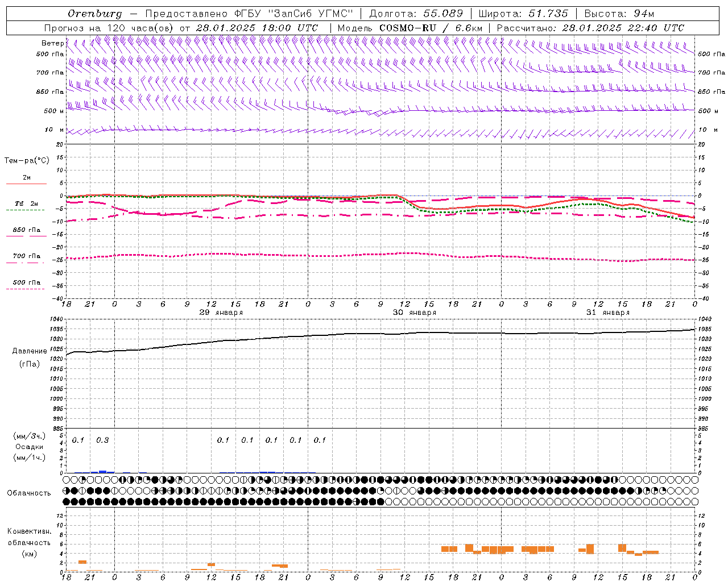Screen dimensions: 728x582
Task: Click the computed time Рассчитано: 28.01.2025 22:40 UTC
Action: (x=590, y=28)
